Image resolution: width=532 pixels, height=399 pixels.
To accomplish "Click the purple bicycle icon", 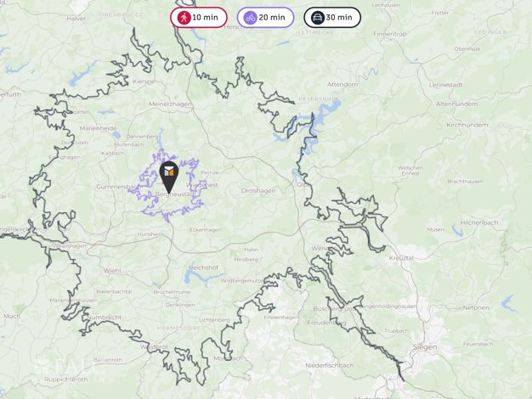I will (251, 17).
